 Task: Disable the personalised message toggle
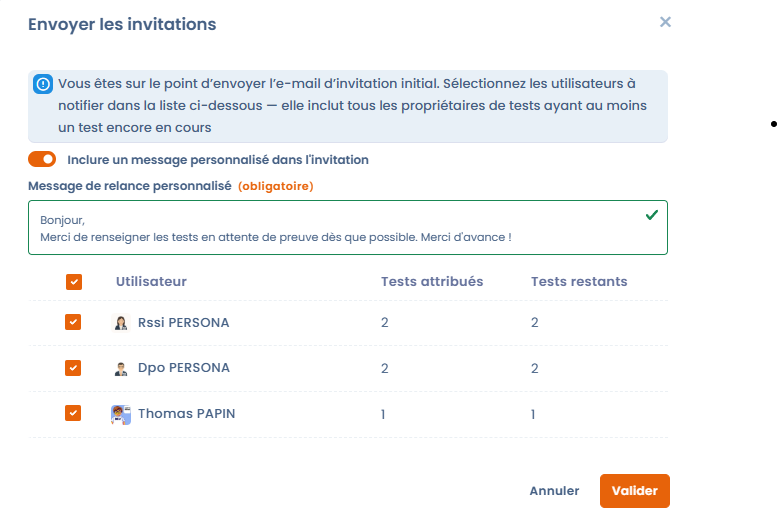coord(42,159)
